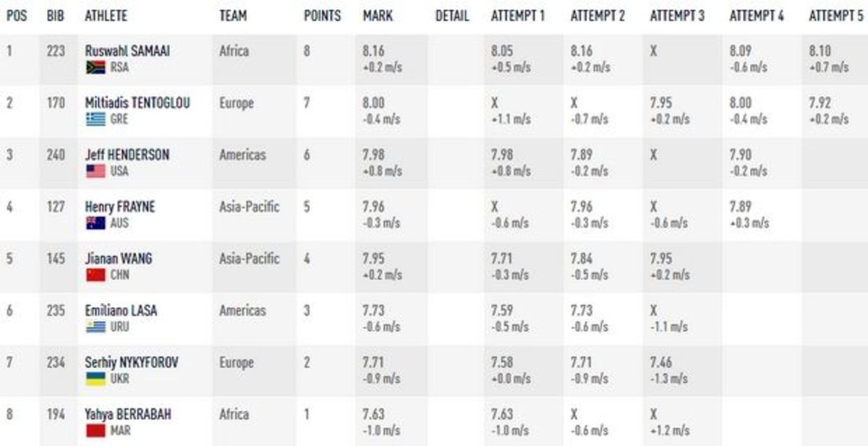The image size is (868, 446).
Task: Open Miltiadis TENTOGLOU athlete link
Action: (x=137, y=103)
